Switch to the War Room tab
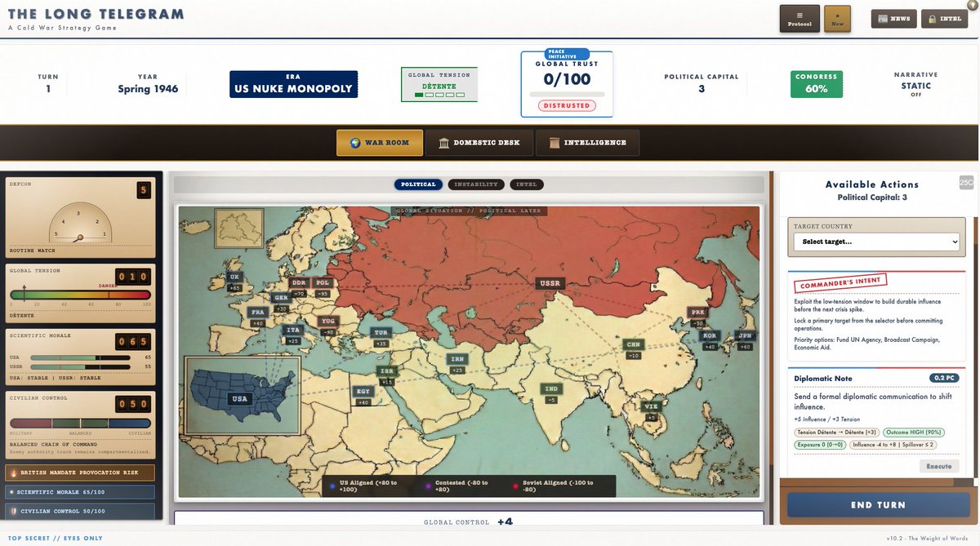Viewport: 980px width, 546px height. (x=380, y=143)
